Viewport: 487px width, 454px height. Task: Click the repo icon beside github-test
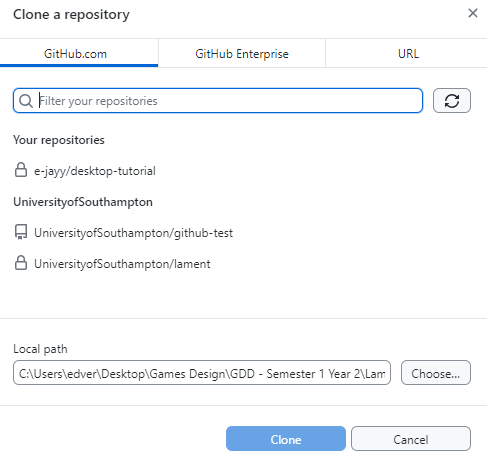(x=21, y=232)
